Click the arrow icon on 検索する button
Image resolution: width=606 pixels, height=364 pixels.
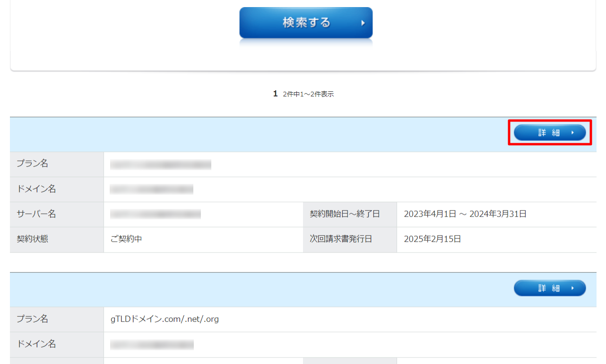(x=363, y=23)
